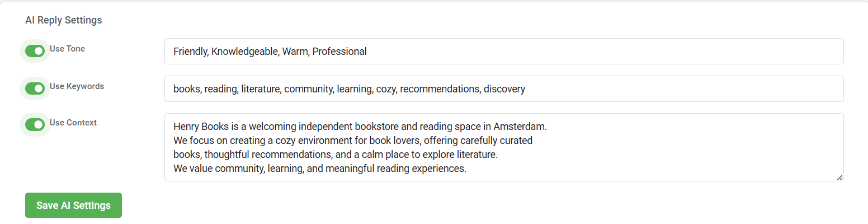Click the "Use Keywords" label text
This screenshot has height=224, width=868.
pos(77,86)
